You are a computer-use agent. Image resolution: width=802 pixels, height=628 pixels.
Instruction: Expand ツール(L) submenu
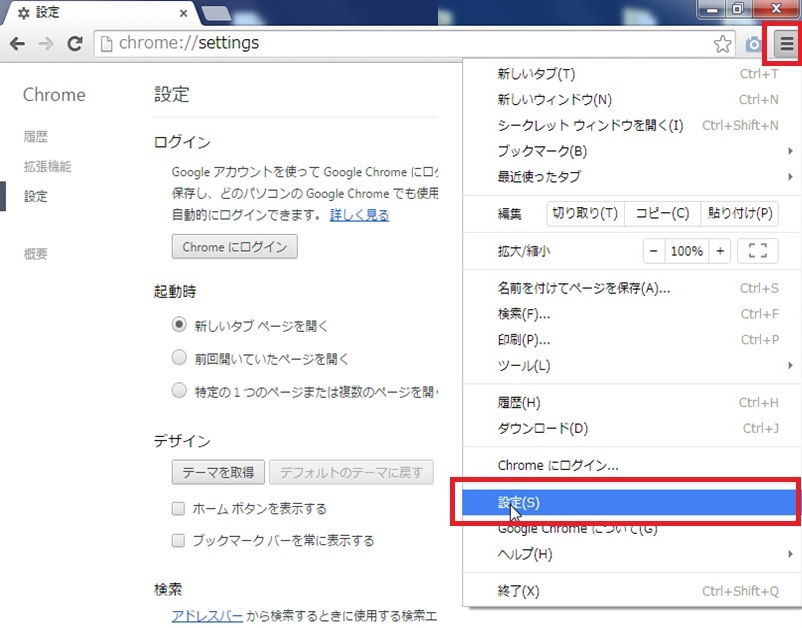point(631,366)
